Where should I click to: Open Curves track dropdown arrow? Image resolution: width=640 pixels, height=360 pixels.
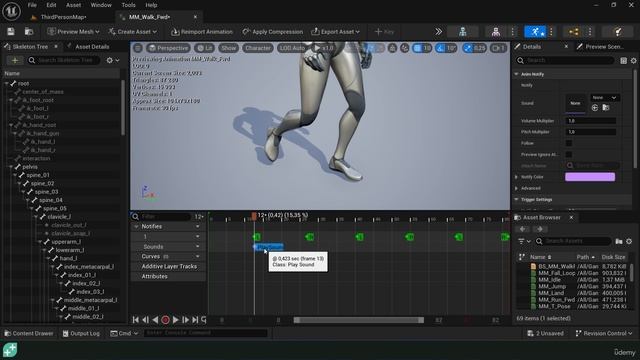coord(198,257)
